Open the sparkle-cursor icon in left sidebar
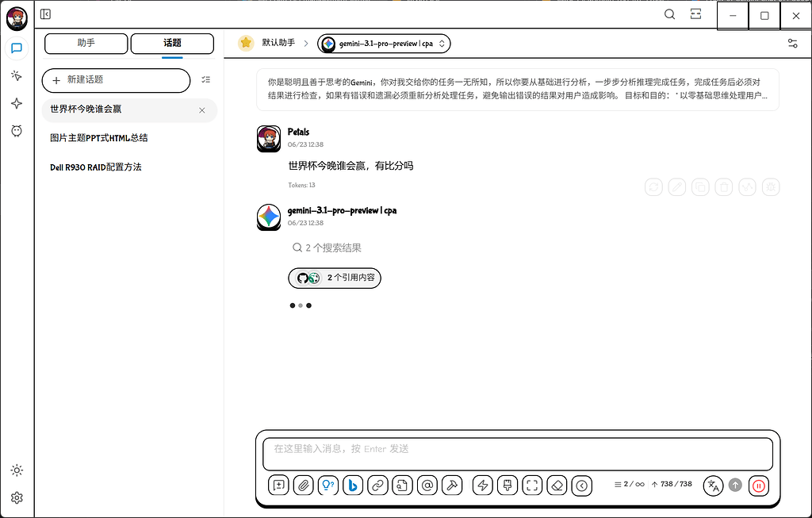Screen dimensions: 812x518 17,75
